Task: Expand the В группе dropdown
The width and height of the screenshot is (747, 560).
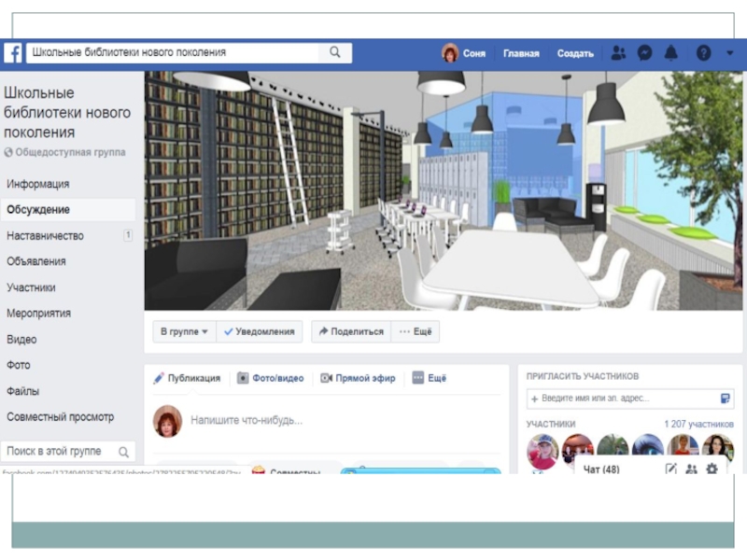Action: [184, 331]
